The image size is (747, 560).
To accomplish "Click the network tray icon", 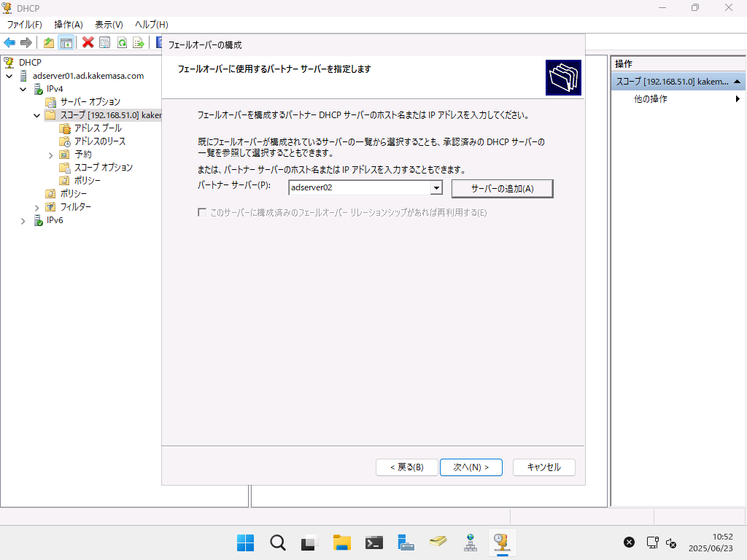I will [x=652, y=542].
